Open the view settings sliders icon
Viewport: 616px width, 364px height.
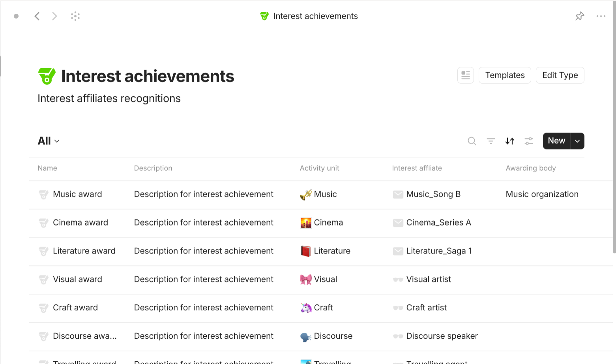528,141
